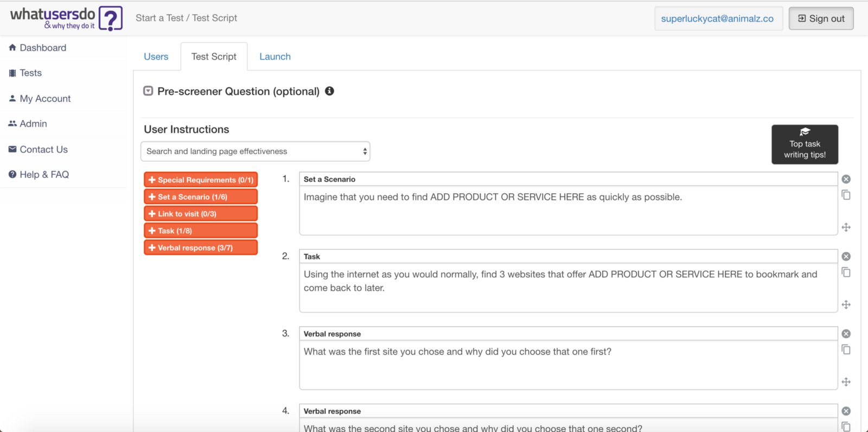Click the whatusersdo question mark logo
Image resolution: width=868 pixels, height=432 pixels.
[110, 18]
